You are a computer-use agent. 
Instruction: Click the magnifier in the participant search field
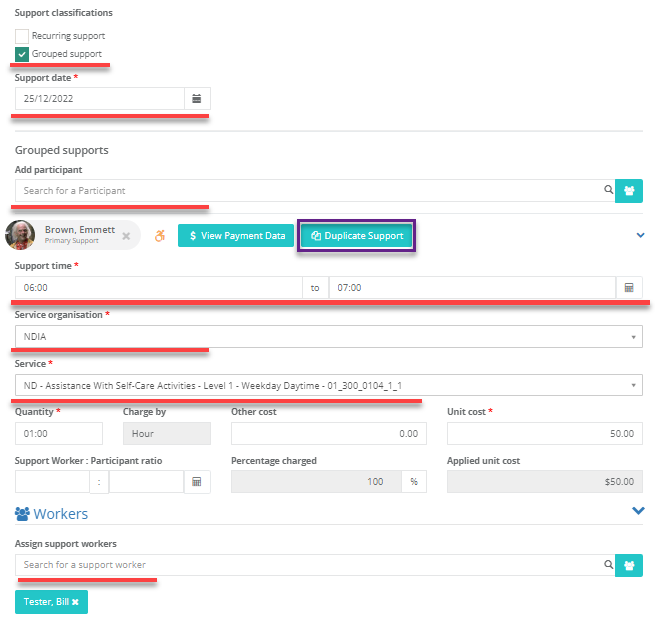(x=608, y=190)
